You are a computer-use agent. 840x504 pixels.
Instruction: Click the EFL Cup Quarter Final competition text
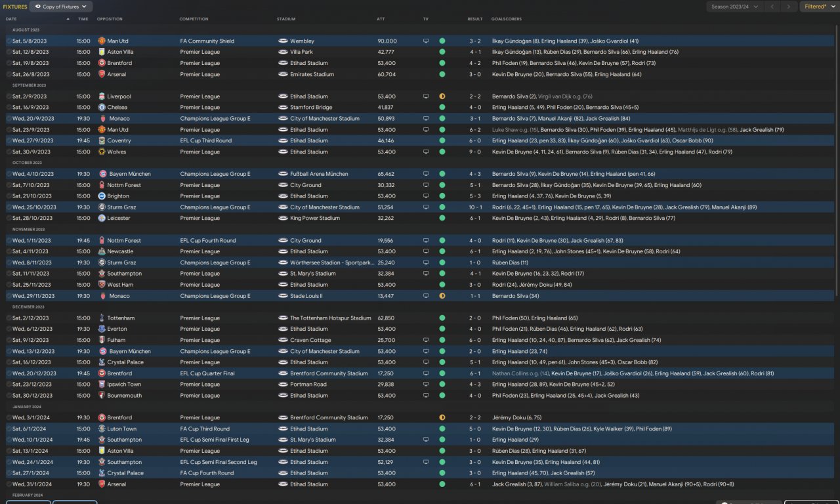[x=207, y=373]
